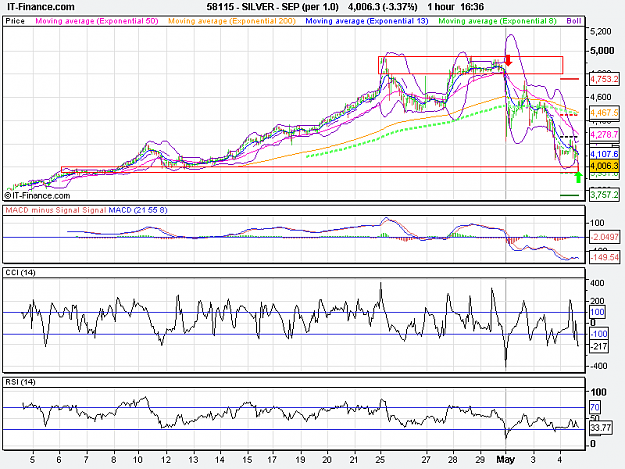
Task: Select Moving average (Exponential 200) legend entry
Action: [232, 21]
